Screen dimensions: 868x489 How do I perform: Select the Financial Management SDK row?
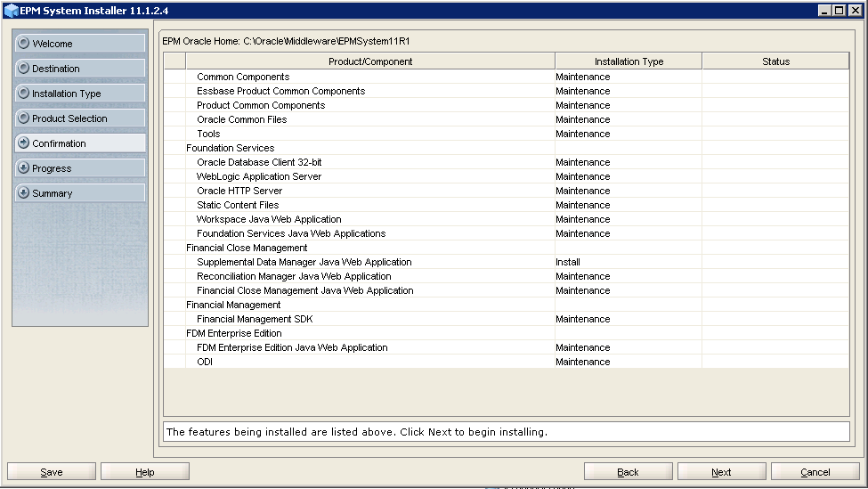pos(255,319)
